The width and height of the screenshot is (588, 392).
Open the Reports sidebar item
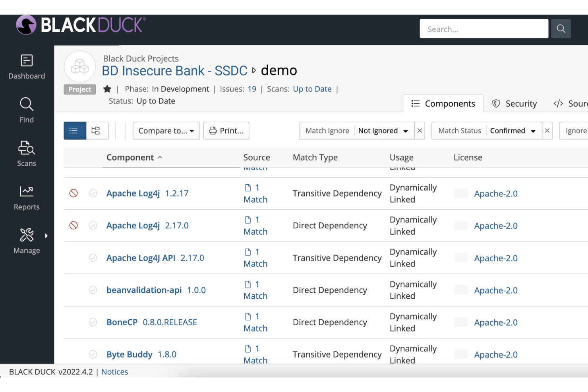coord(27,198)
